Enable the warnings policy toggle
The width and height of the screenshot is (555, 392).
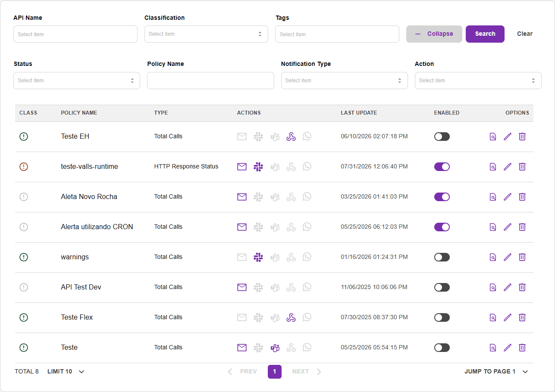point(442,257)
